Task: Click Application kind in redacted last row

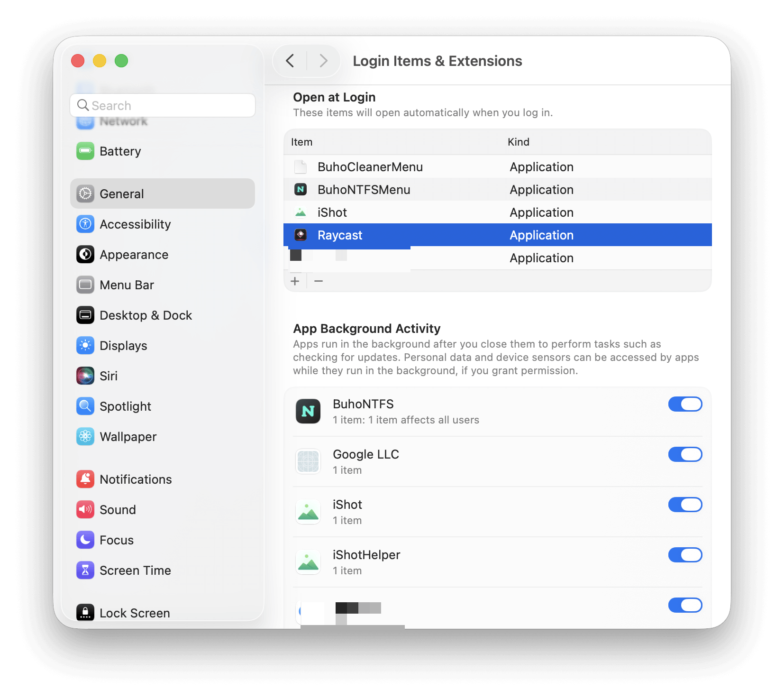Action: pos(542,258)
